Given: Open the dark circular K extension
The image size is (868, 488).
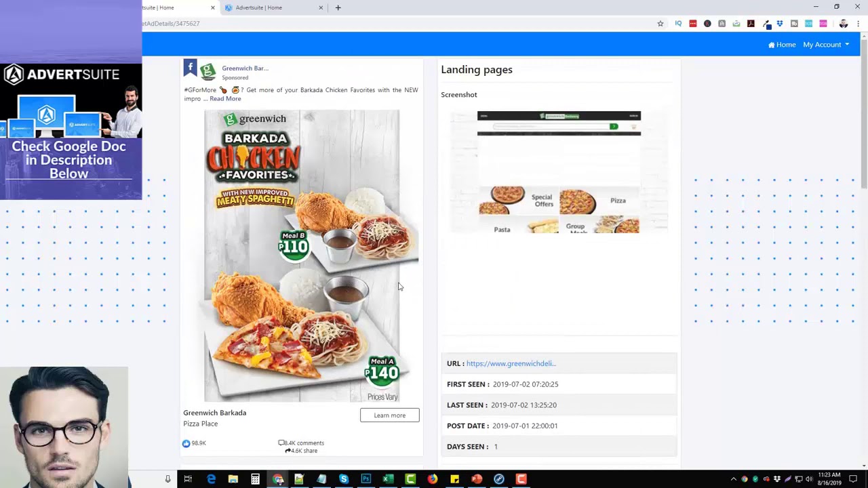Looking at the screenshot, I should pyautogui.click(x=707, y=24).
